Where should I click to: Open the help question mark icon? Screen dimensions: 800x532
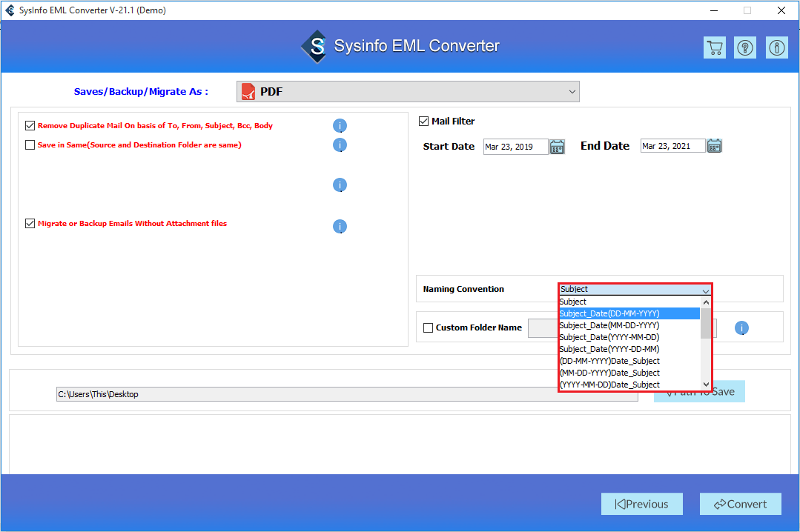tap(745, 48)
